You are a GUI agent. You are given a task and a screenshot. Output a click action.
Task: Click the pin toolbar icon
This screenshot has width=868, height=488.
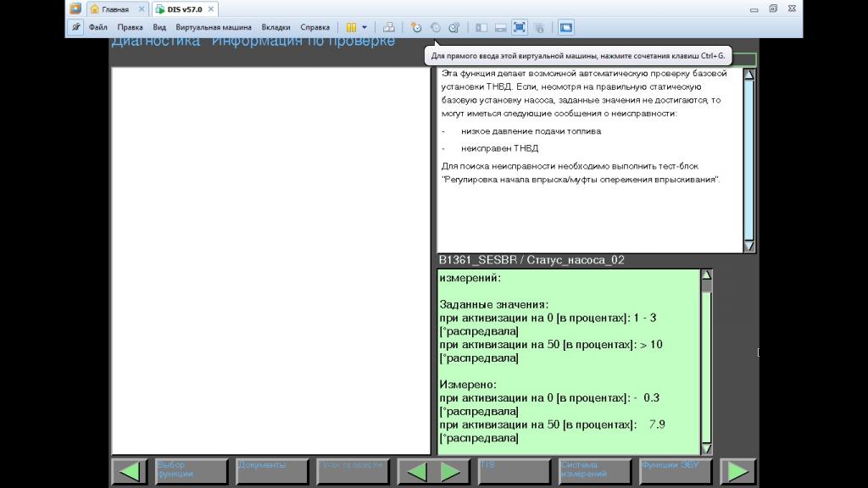(x=75, y=27)
